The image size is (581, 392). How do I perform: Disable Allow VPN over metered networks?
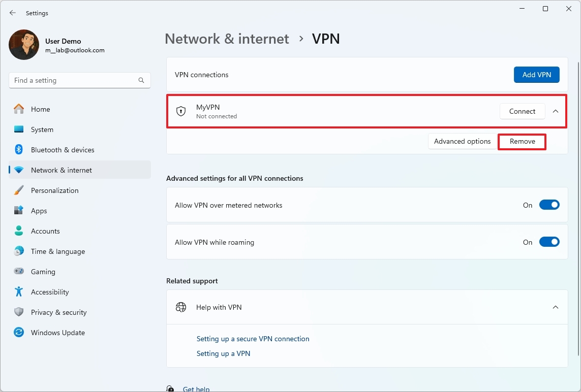pyautogui.click(x=549, y=205)
